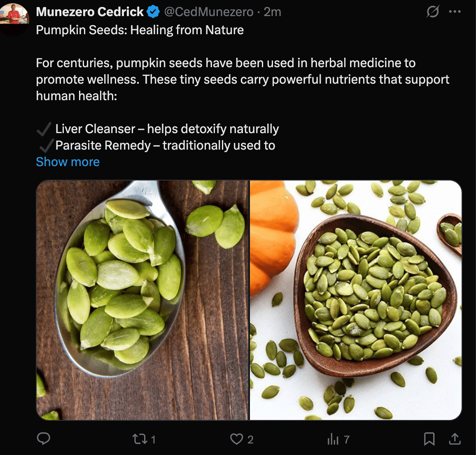Click the view count number 7
The height and width of the screenshot is (455, 476).
click(x=347, y=439)
